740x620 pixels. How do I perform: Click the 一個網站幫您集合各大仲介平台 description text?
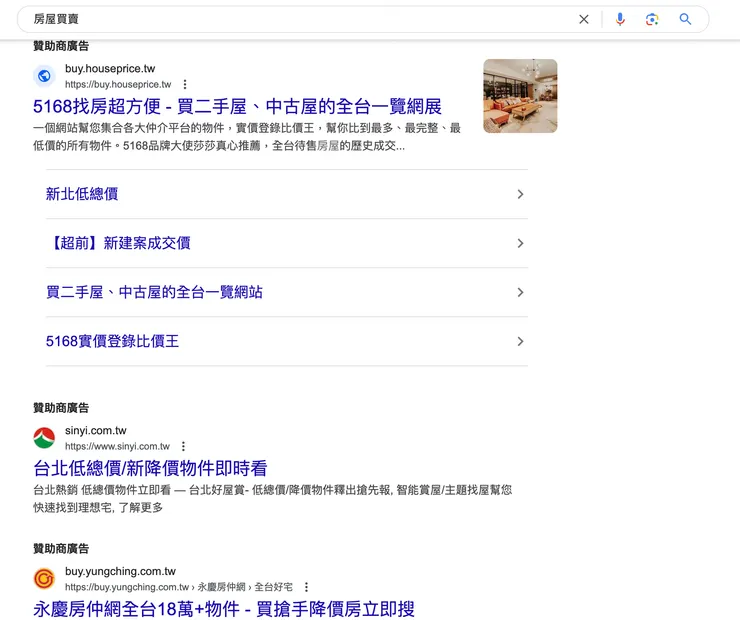(x=247, y=137)
